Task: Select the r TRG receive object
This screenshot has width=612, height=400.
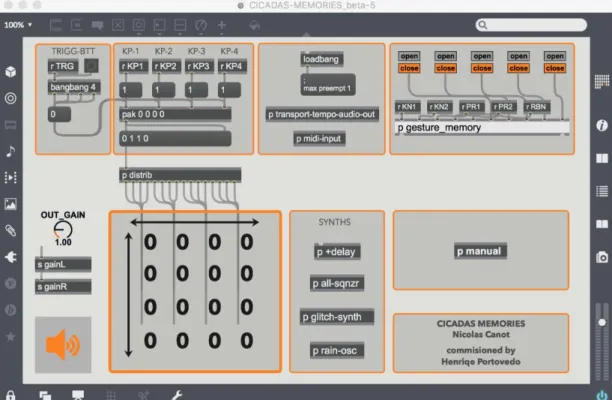Action: [x=63, y=66]
